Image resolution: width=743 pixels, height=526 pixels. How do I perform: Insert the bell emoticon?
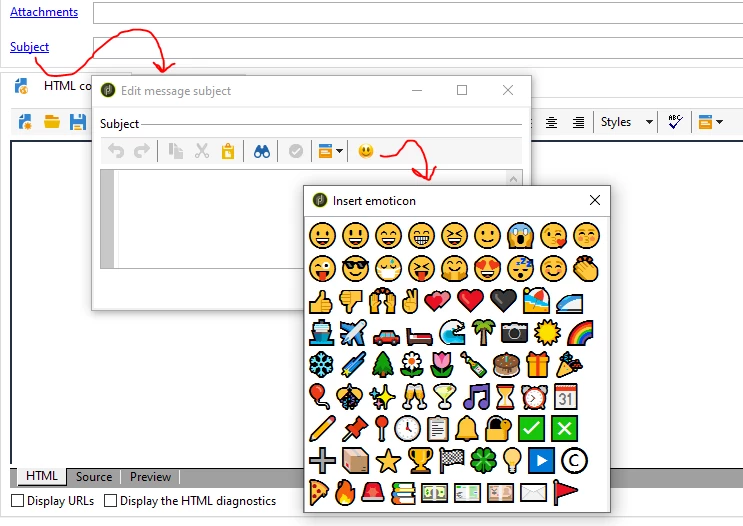click(x=467, y=428)
